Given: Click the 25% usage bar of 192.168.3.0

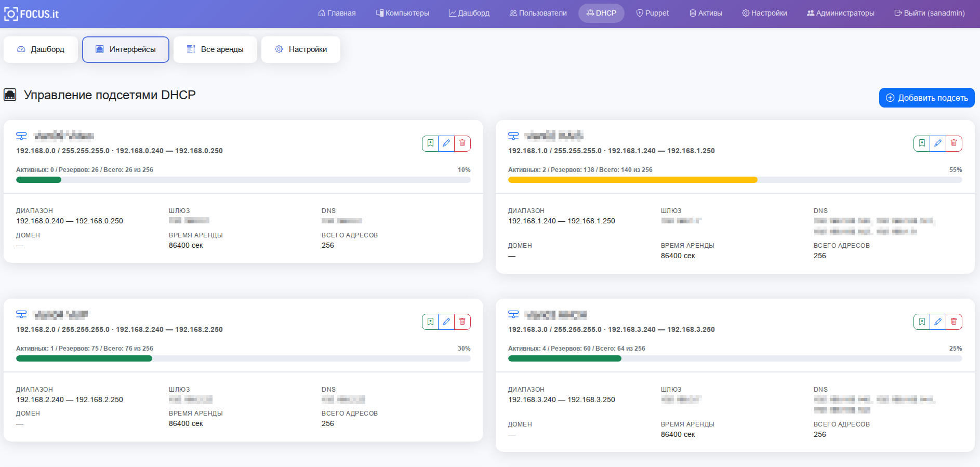Looking at the screenshot, I should pos(735,358).
